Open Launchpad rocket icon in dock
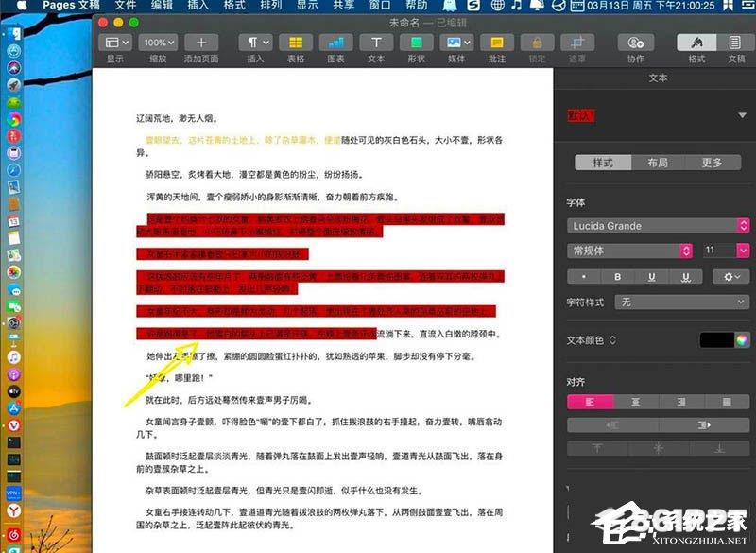This screenshot has width=756, height=553. click(14, 85)
